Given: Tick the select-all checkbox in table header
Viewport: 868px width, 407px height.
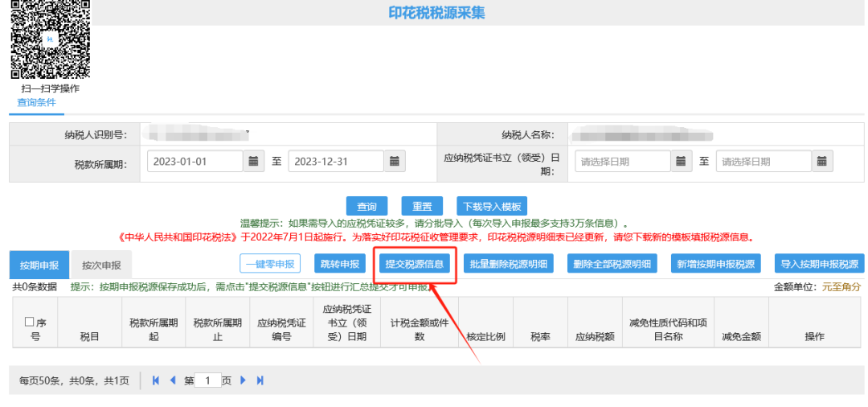Looking at the screenshot, I should [29, 322].
